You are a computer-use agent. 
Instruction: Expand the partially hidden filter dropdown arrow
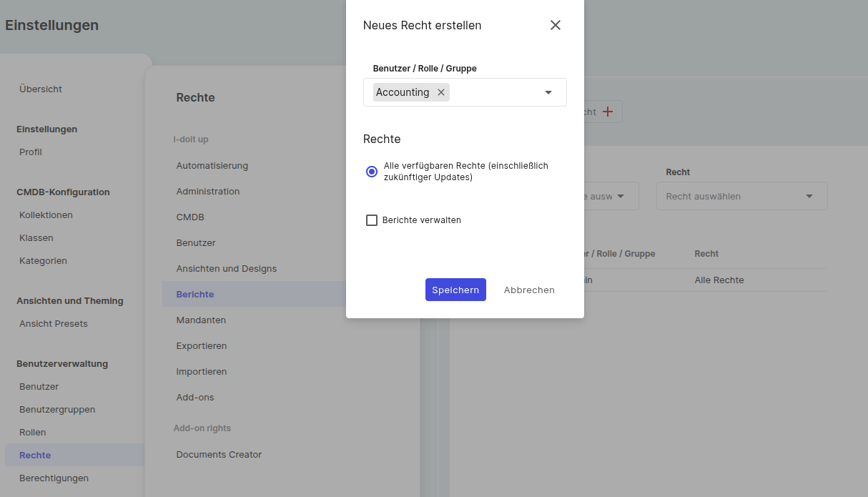coord(621,196)
